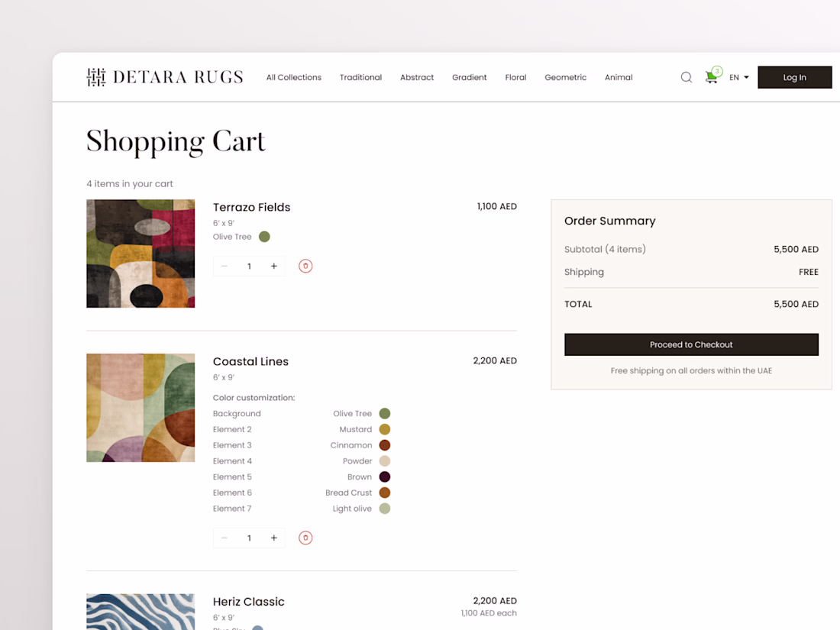840x630 pixels.
Task: Decrease Coastal Lines quantity
Action: pyautogui.click(x=224, y=538)
